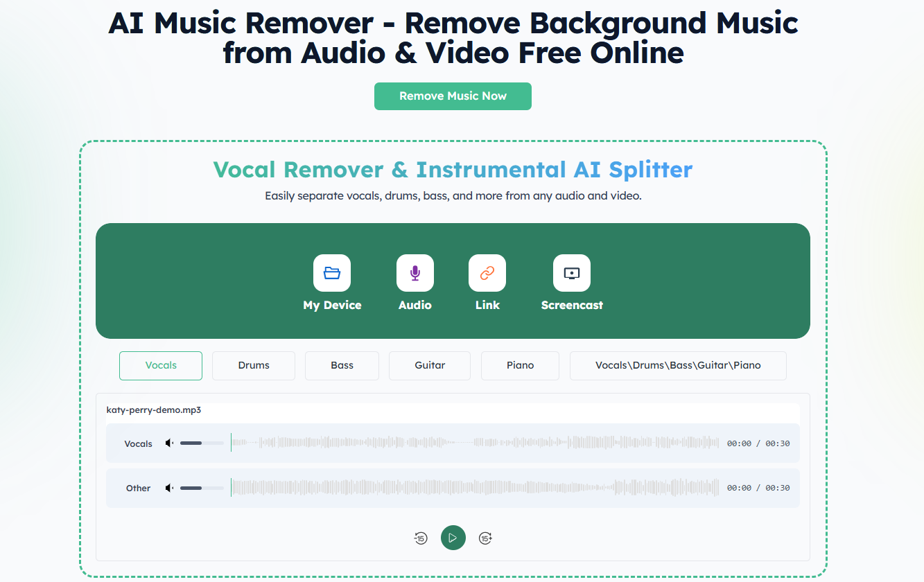Enable the Bass separation mode
Viewport: 924px width, 582px height.
(x=342, y=365)
